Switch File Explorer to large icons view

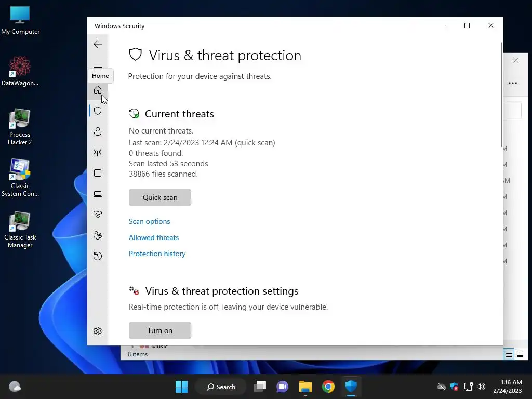(520, 354)
